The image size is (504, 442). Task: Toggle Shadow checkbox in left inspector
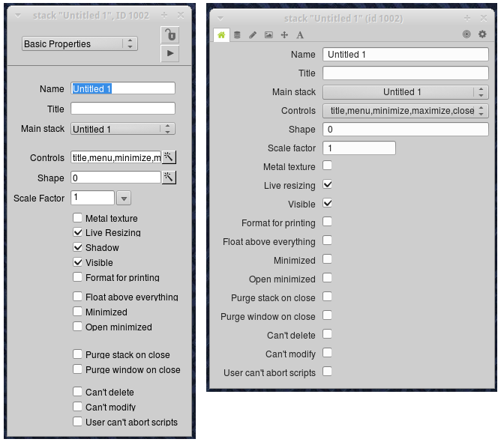tap(78, 247)
